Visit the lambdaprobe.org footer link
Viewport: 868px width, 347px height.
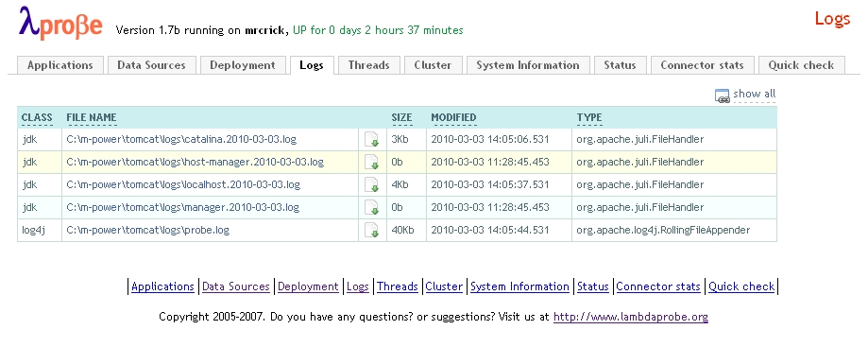631,317
